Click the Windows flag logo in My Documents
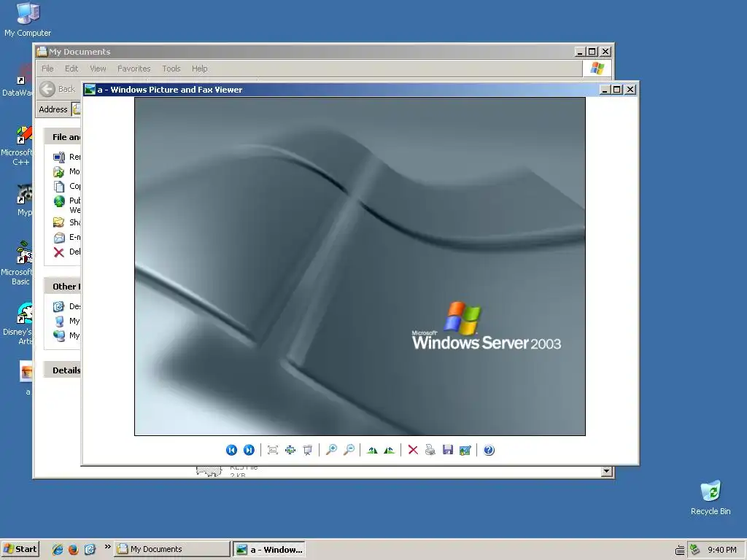The height and width of the screenshot is (560, 747). tap(597, 69)
